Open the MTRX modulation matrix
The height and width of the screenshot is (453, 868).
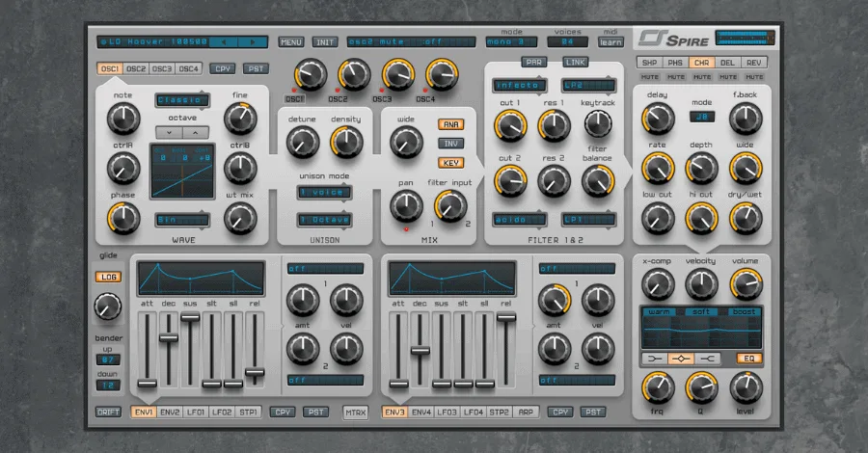355,413
